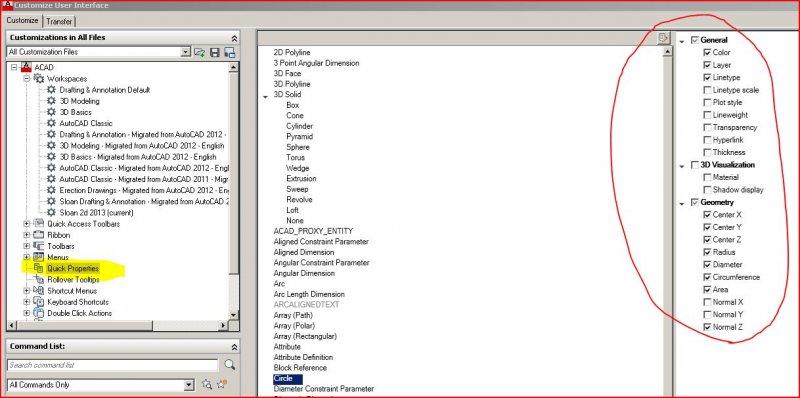Expand the Toolbars tree node

27,246
